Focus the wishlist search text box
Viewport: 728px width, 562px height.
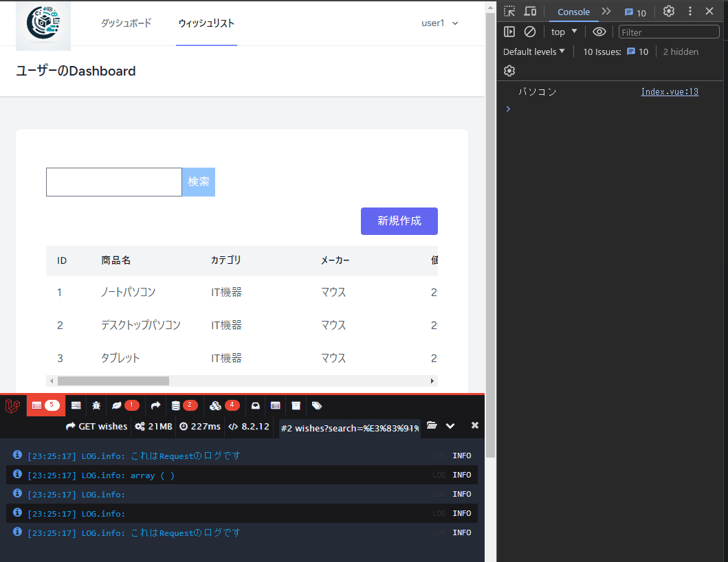113,182
